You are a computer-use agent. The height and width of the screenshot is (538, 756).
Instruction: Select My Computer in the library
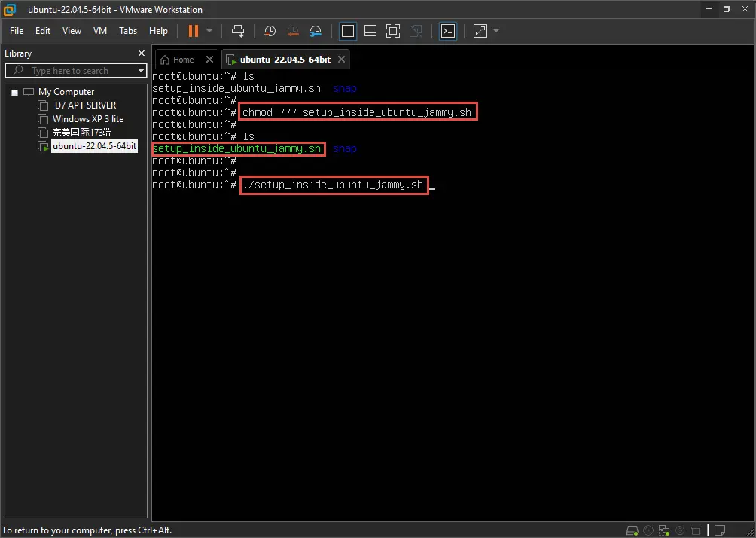click(x=66, y=92)
